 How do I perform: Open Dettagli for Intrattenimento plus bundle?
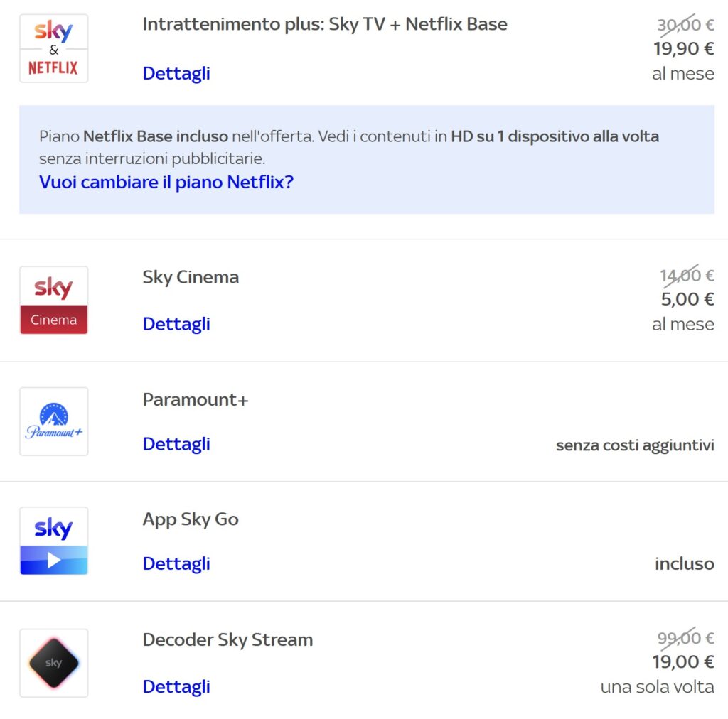click(x=176, y=73)
